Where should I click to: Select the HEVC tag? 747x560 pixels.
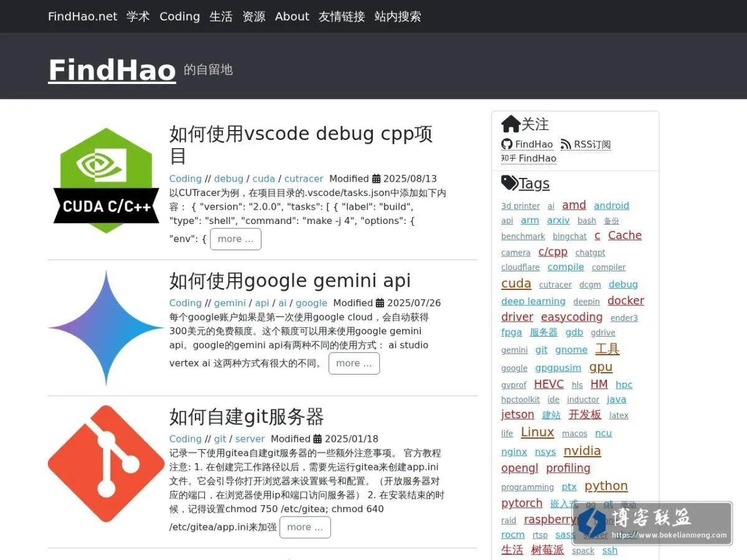(x=549, y=384)
